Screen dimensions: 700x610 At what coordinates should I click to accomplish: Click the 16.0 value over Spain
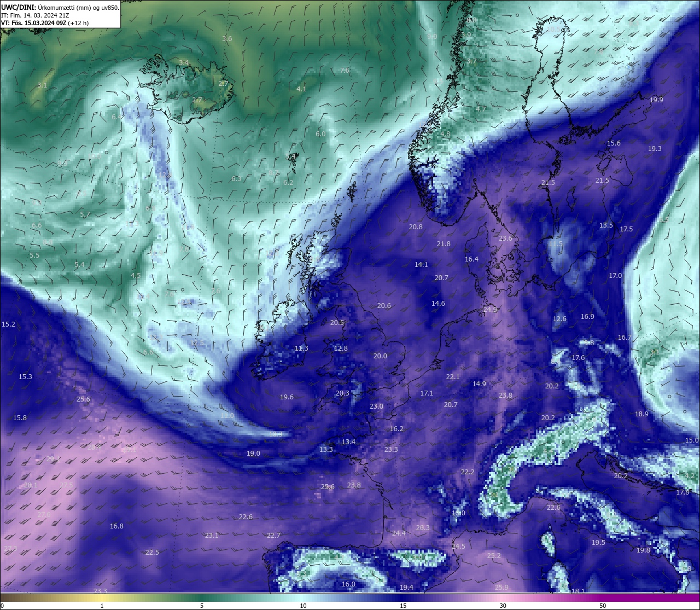click(x=348, y=584)
